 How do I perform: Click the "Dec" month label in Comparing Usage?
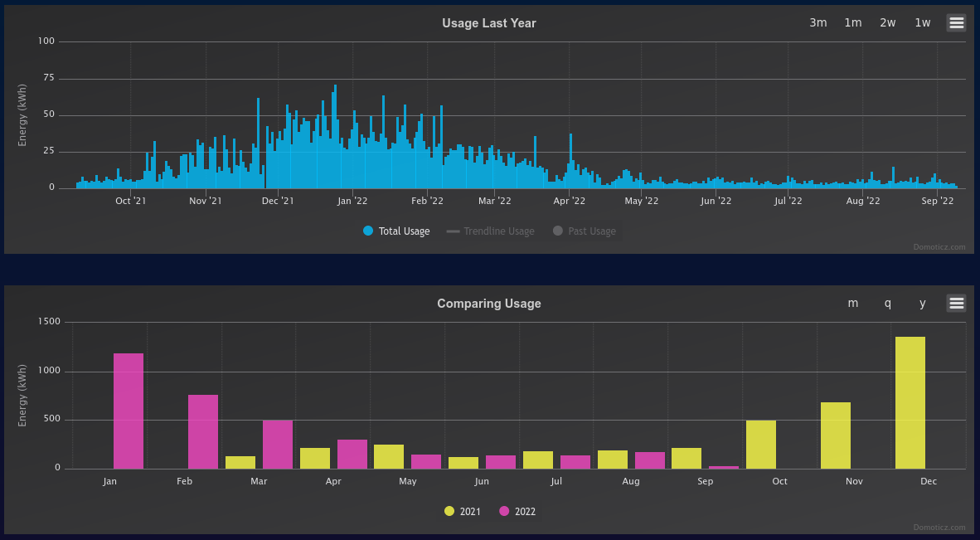click(929, 481)
